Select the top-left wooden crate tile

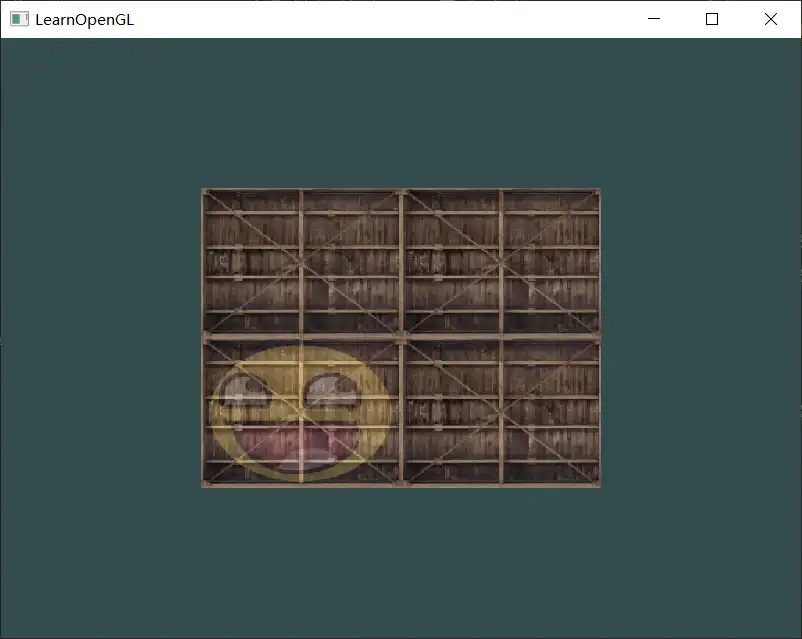[300, 262]
